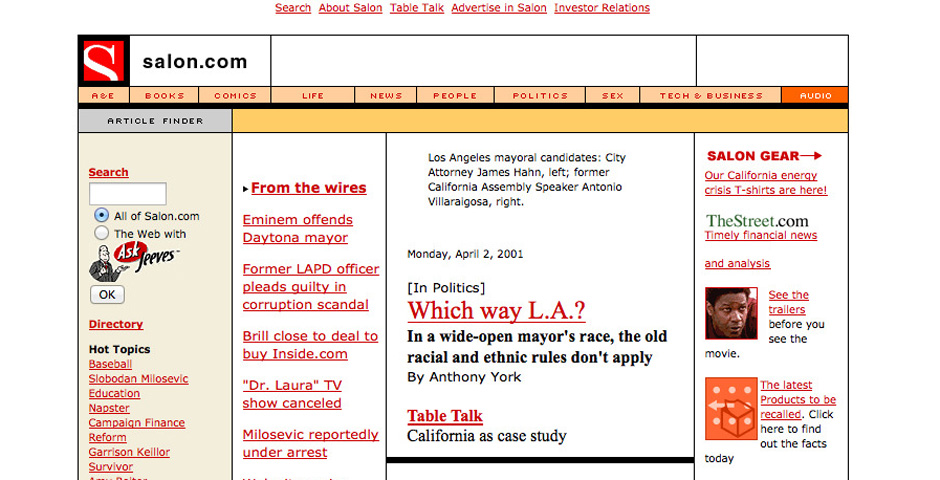
Task: Click the top Search link
Action: (x=293, y=8)
